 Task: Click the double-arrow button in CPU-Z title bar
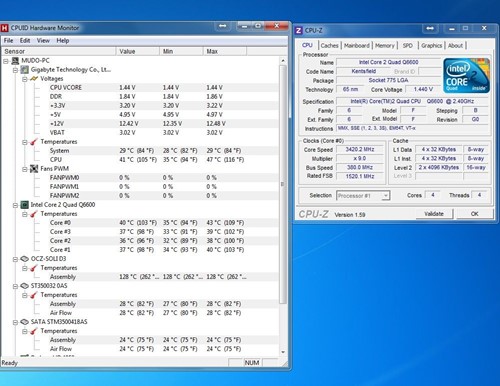[430, 29]
